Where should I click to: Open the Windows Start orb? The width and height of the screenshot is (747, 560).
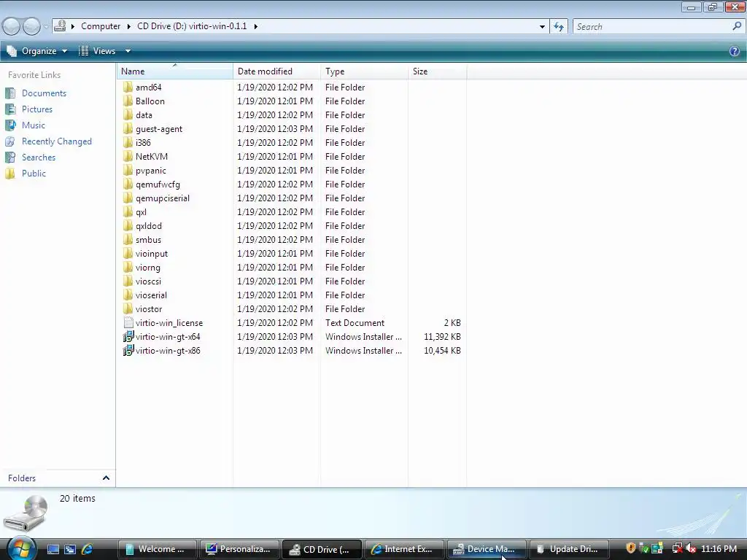point(21,548)
